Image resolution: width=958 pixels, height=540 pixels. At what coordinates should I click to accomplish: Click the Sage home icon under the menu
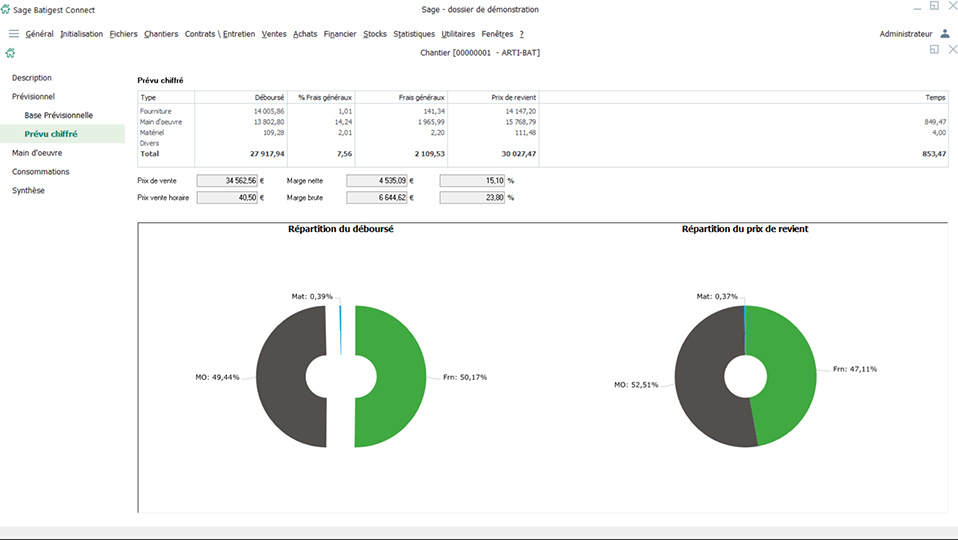point(10,53)
